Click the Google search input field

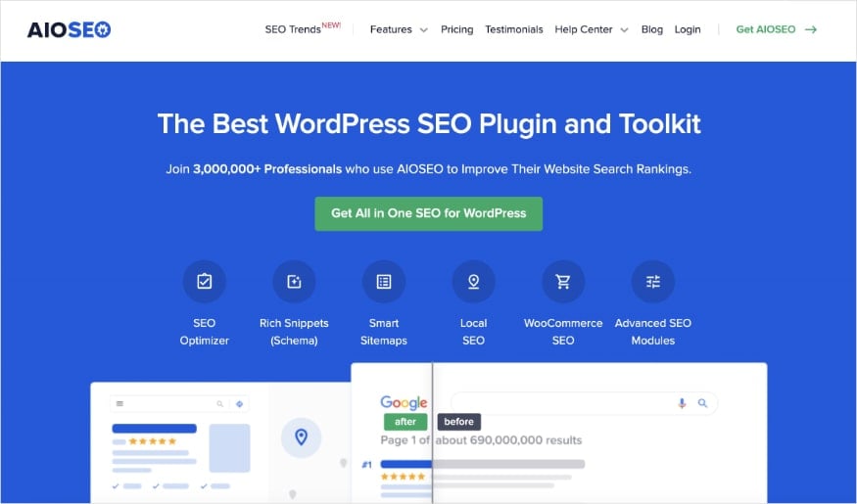point(584,403)
